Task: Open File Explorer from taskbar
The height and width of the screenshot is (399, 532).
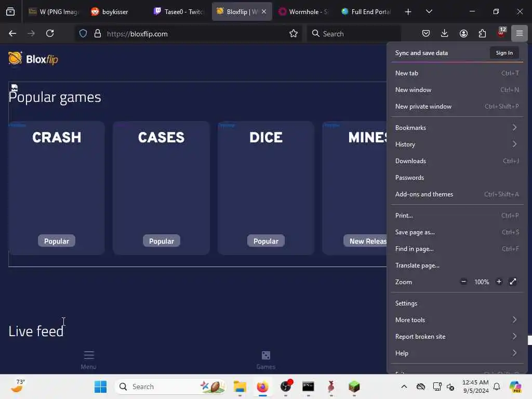Action: (x=240, y=387)
